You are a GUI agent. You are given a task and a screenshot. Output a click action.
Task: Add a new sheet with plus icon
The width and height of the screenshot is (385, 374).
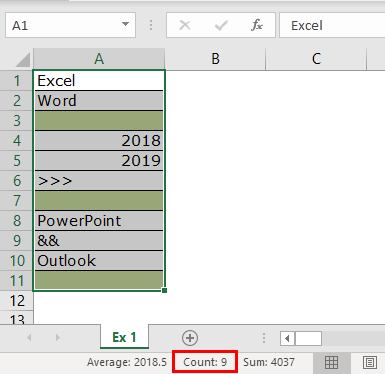coord(190,338)
